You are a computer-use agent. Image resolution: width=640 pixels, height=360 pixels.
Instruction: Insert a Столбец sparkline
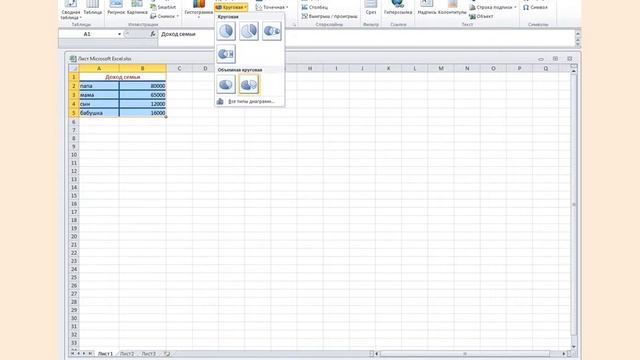pos(315,7)
